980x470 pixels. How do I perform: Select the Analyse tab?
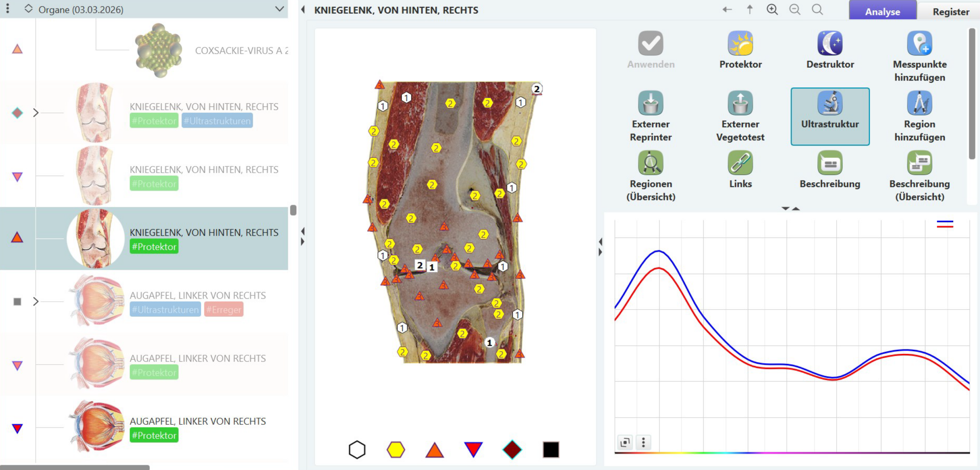coord(882,11)
